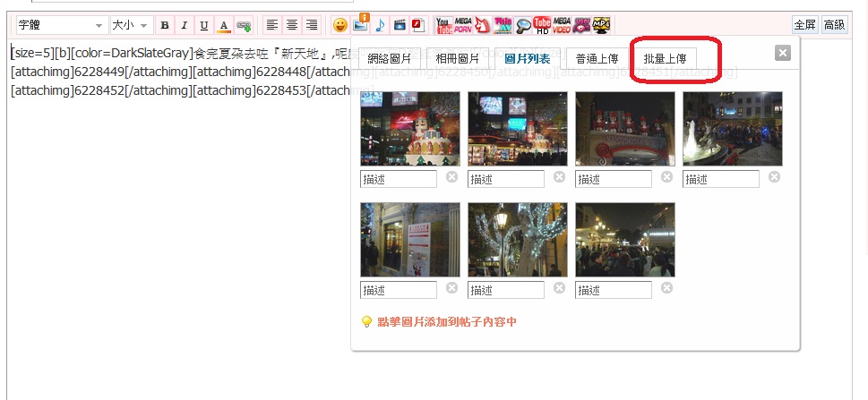868x400 pixels.
Task: Select the 圖片列表 tab
Action: 528,59
